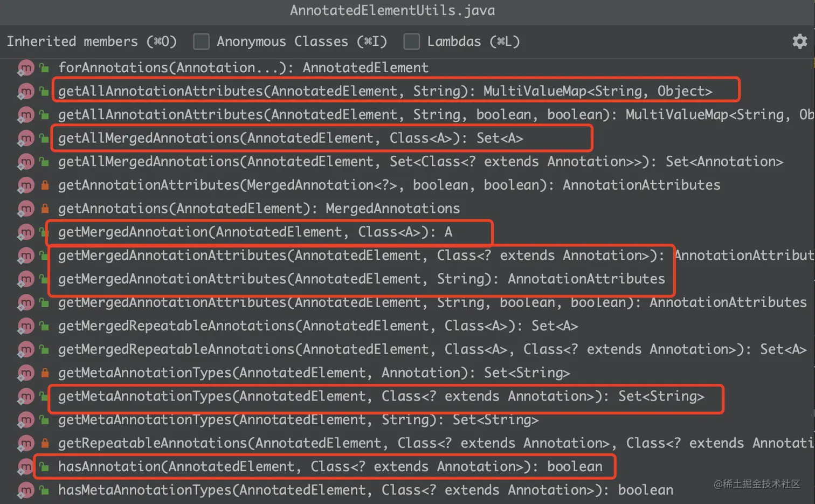This screenshot has height=504, width=815.
Task: Click the Inherited members (⌘O) label
Action: 92,42
